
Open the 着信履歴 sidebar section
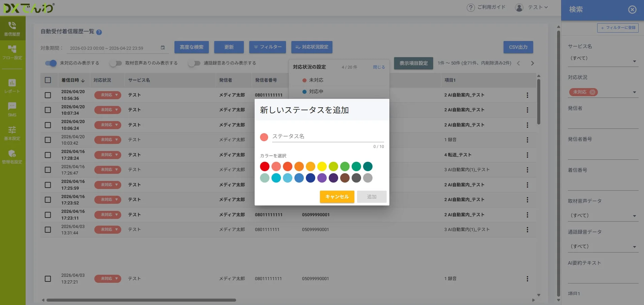[x=12, y=29]
